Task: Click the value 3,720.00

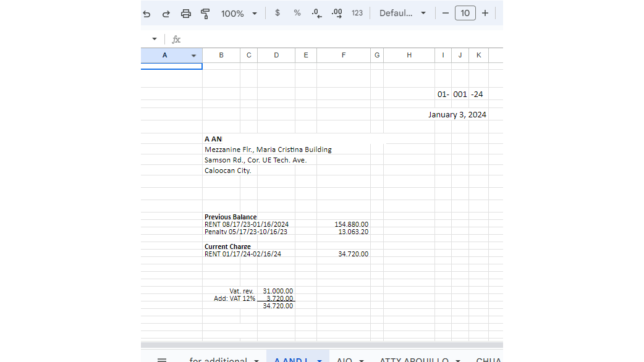Action: pos(279,298)
